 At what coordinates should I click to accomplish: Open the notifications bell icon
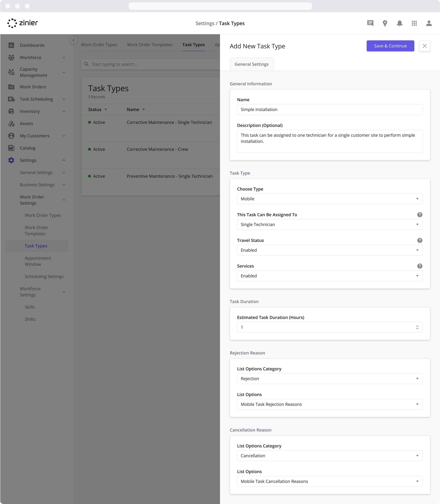click(x=400, y=23)
